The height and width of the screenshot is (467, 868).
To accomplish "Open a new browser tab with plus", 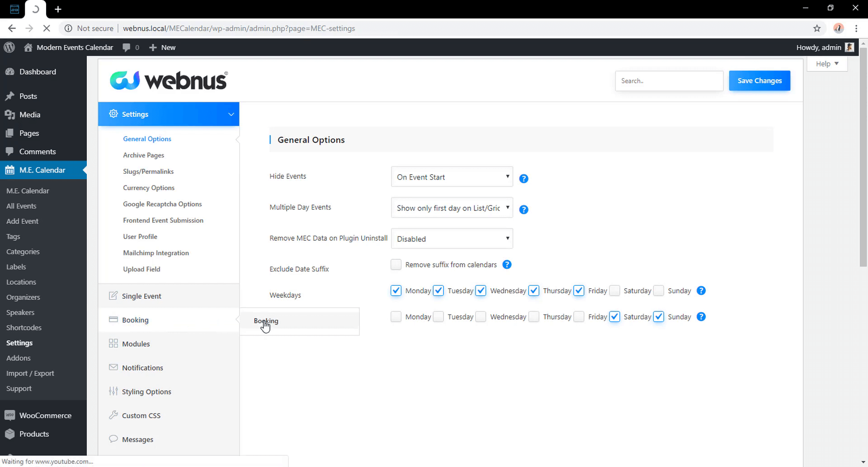I will [x=58, y=9].
